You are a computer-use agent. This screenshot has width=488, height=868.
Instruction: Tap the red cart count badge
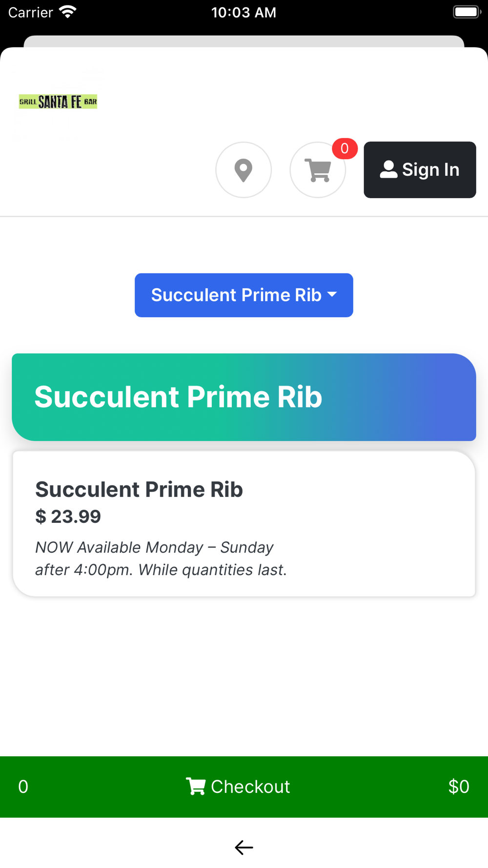click(x=345, y=148)
